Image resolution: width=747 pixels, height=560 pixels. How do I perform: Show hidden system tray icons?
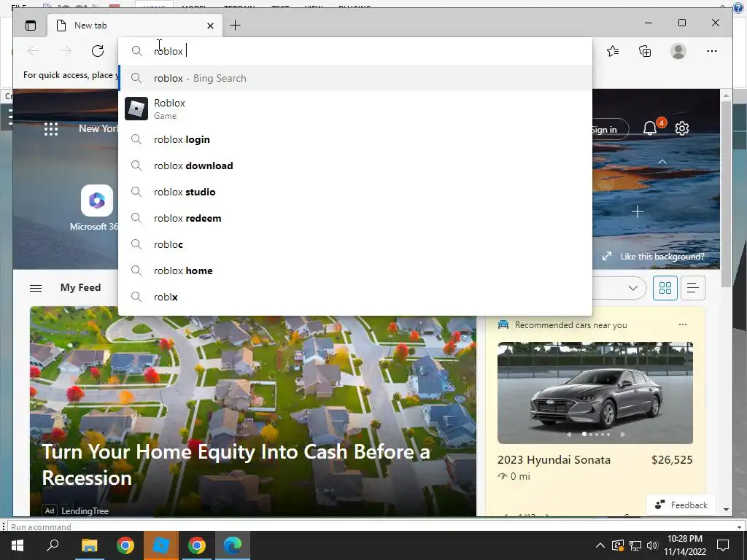[600, 545]
